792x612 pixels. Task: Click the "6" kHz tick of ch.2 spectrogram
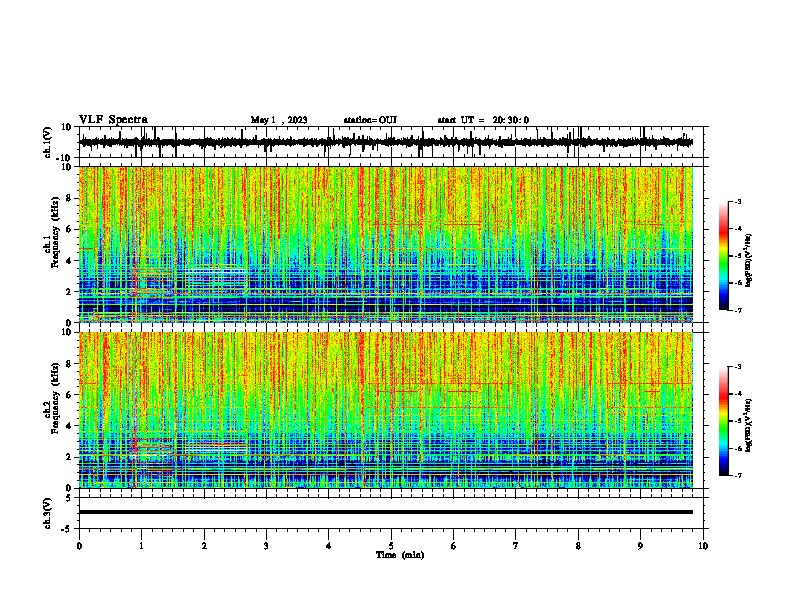click(x=70, y=395)
